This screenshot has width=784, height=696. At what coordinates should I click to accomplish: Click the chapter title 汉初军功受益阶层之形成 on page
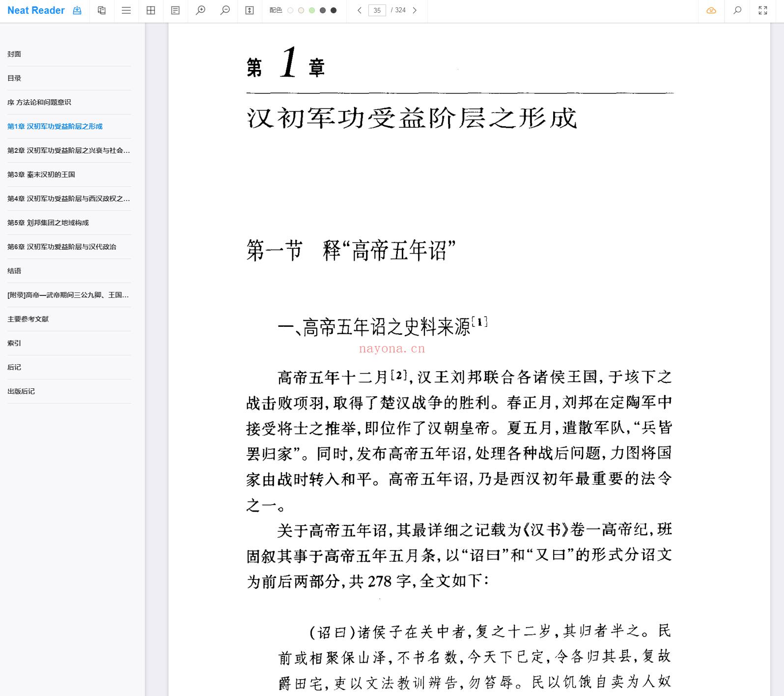pos(412,118)
